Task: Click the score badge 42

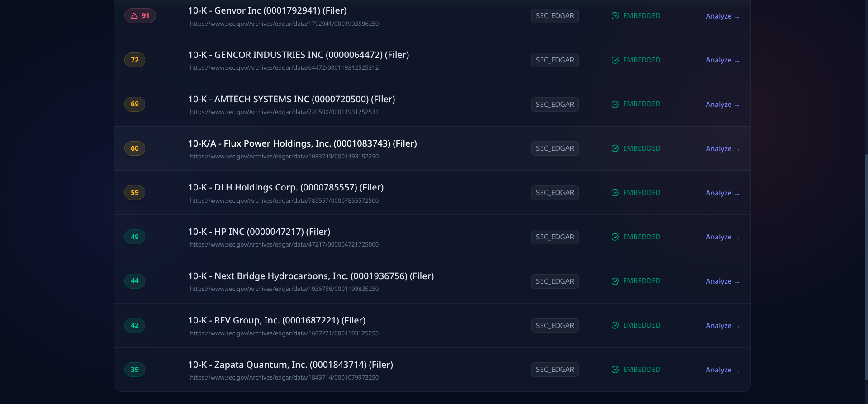Action: pos(135,325)
